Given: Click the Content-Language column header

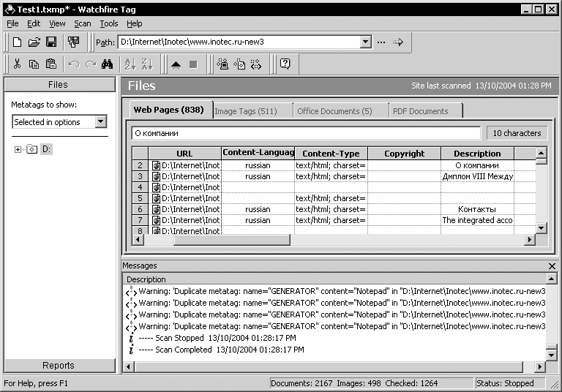Looking at the screenshot, I should tap(258, 153).
